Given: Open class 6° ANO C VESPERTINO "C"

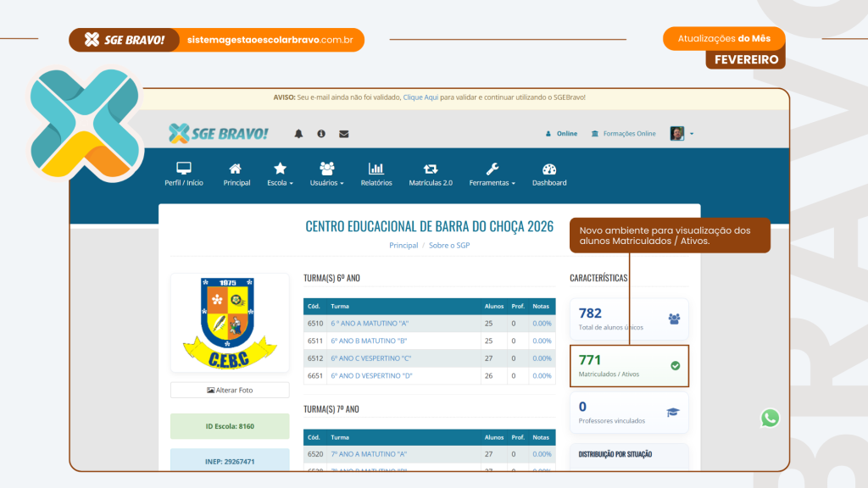Looking at the screenshot, I should pyautogui.click(x=370, y=358).
